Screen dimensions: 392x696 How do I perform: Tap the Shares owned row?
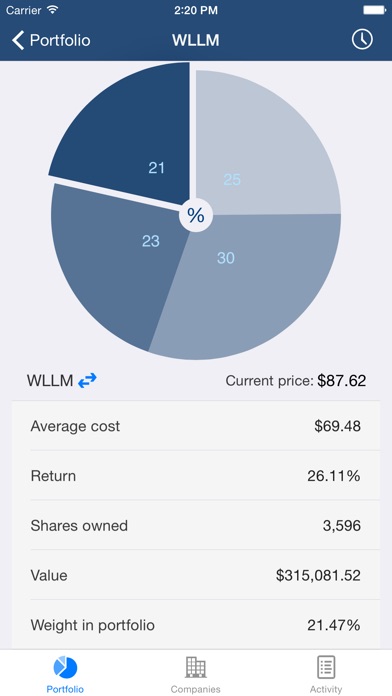(196, 526)
